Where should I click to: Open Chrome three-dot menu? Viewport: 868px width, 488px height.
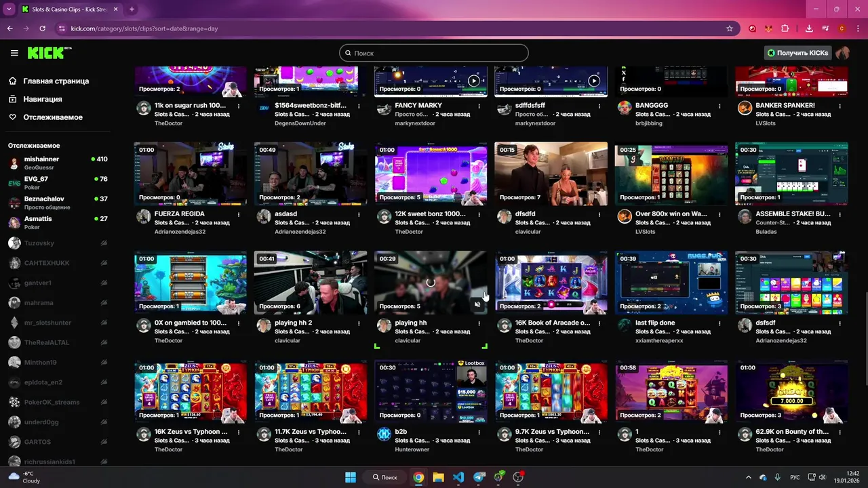coord(858,28)
